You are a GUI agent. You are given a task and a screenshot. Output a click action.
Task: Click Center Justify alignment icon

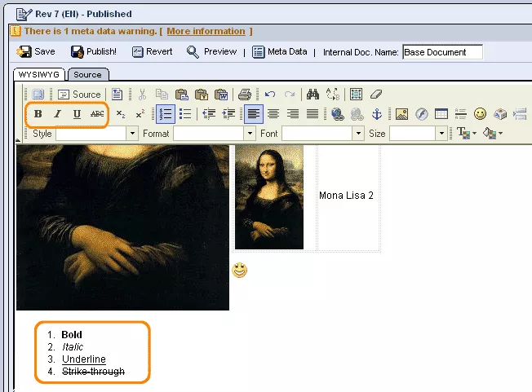273,114
